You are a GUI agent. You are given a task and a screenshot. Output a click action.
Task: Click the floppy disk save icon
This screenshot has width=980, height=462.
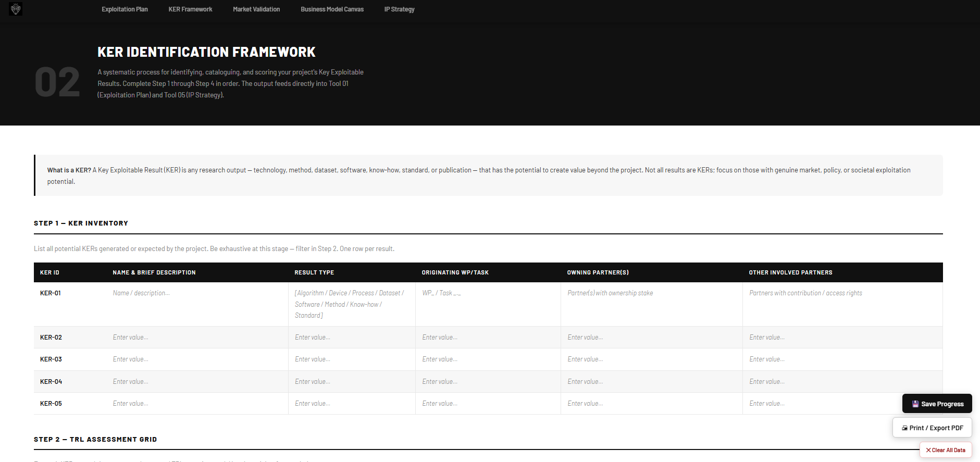pos(915,404)
